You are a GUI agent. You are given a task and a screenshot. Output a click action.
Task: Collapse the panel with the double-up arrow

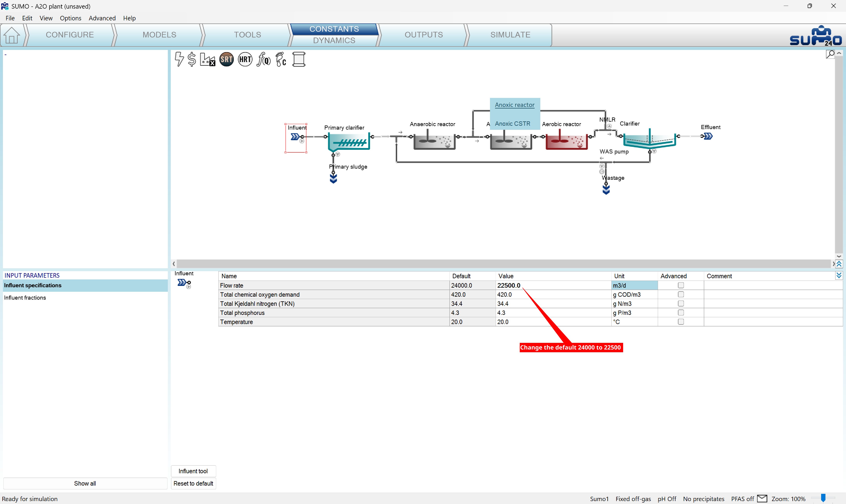tap(839, 264)
